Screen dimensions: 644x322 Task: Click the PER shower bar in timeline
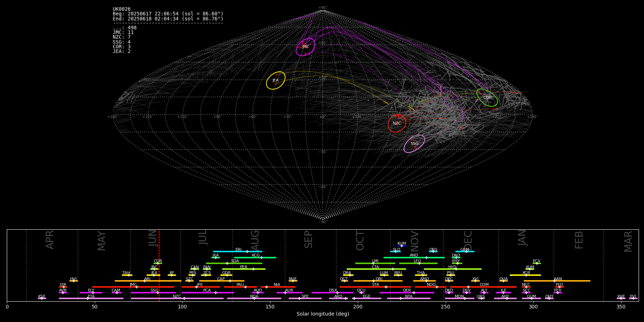244,269
